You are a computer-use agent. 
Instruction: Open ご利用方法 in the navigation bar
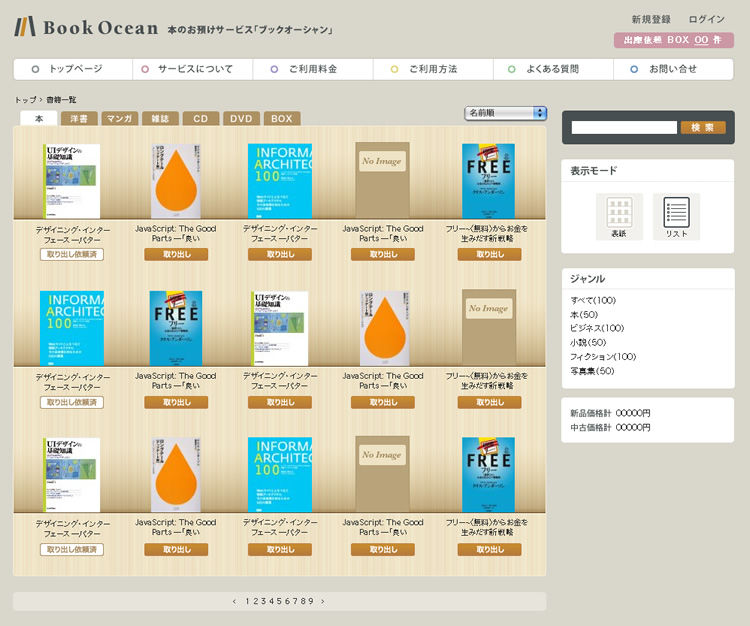point(433,69)
